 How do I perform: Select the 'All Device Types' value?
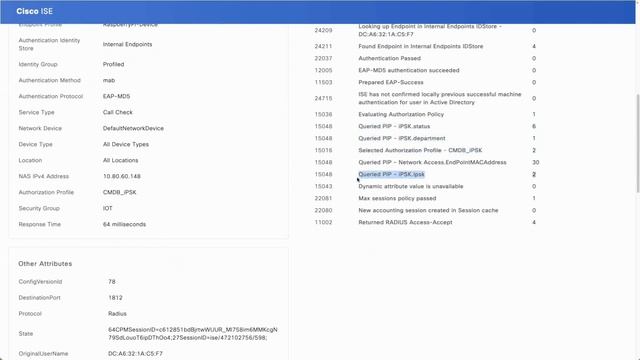[x=126, y=144]
